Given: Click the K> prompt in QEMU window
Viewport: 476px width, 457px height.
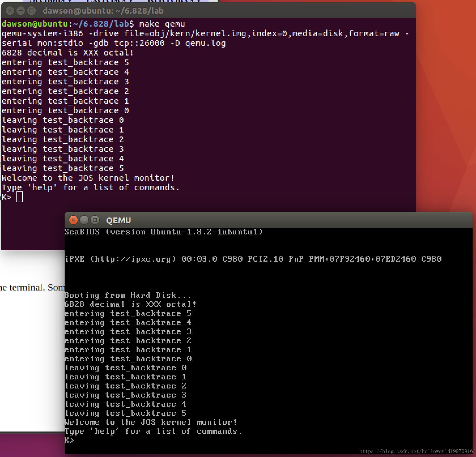Looking at the screenshot, I should (x=69, y=440).
